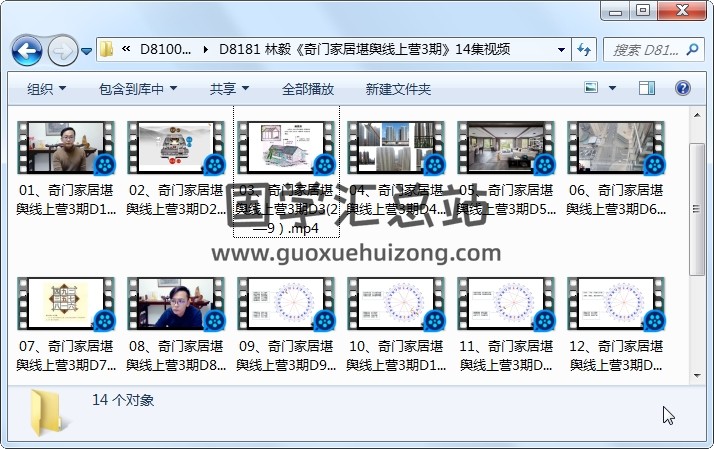Click the Back navigation arrow button
714x449 pixels.
26,49
